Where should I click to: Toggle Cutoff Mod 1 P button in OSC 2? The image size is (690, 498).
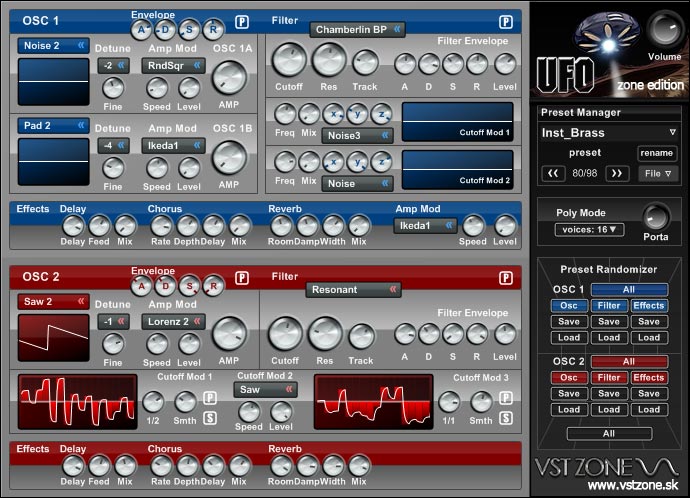click(x=210, y=398)
